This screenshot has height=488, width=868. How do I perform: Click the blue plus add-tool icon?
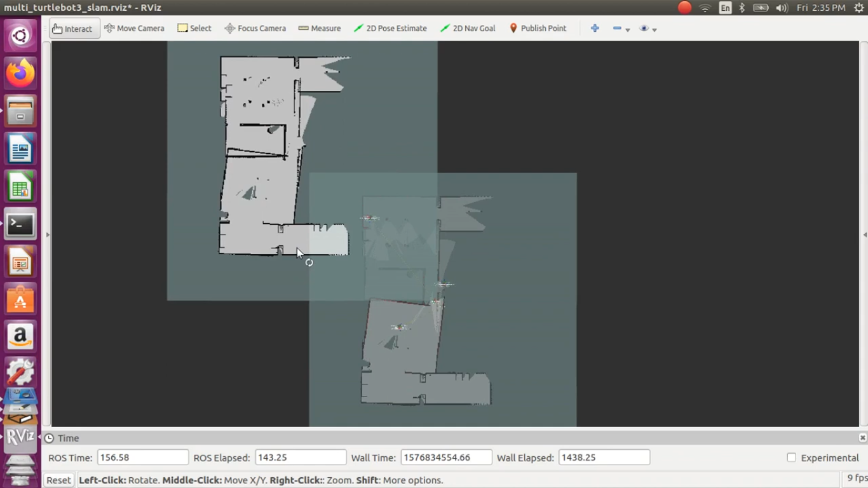tap(595, 29)
